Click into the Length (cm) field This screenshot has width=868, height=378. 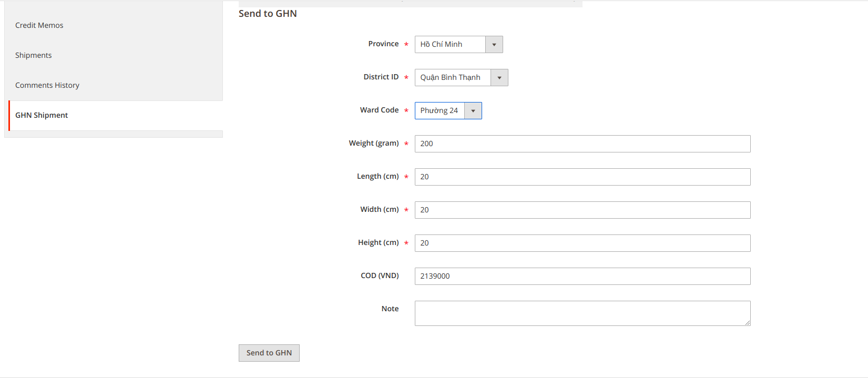click(x=583, y=177)
